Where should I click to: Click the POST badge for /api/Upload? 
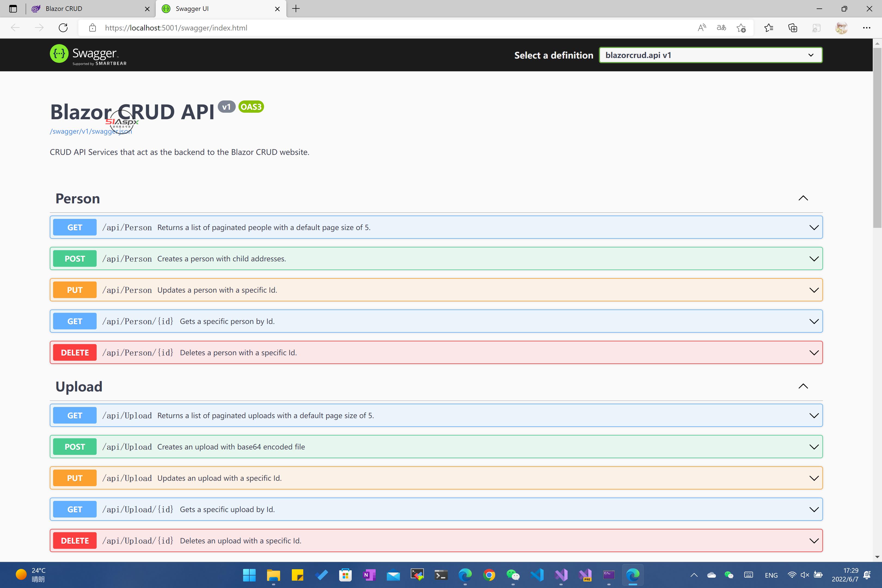[75, 447]
